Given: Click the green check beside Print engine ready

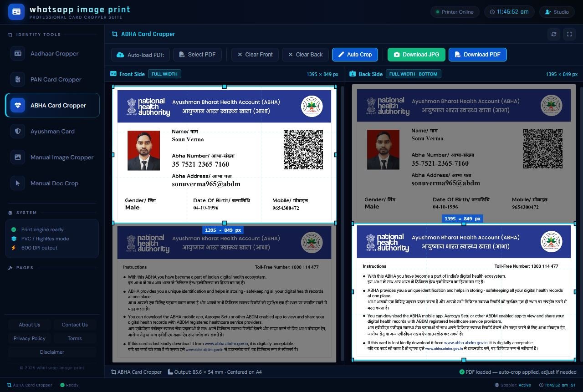Looking at the screenshot, I should point(14,230).
